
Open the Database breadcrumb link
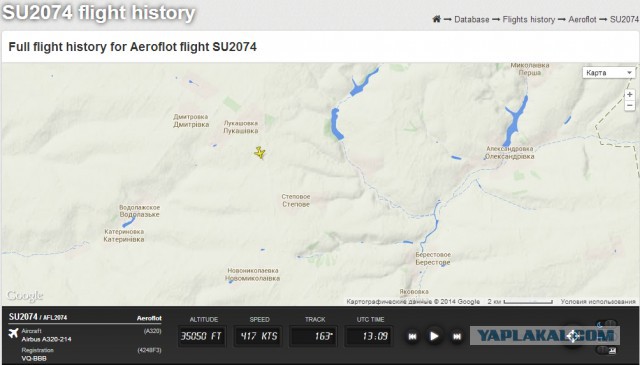[471, 19]
